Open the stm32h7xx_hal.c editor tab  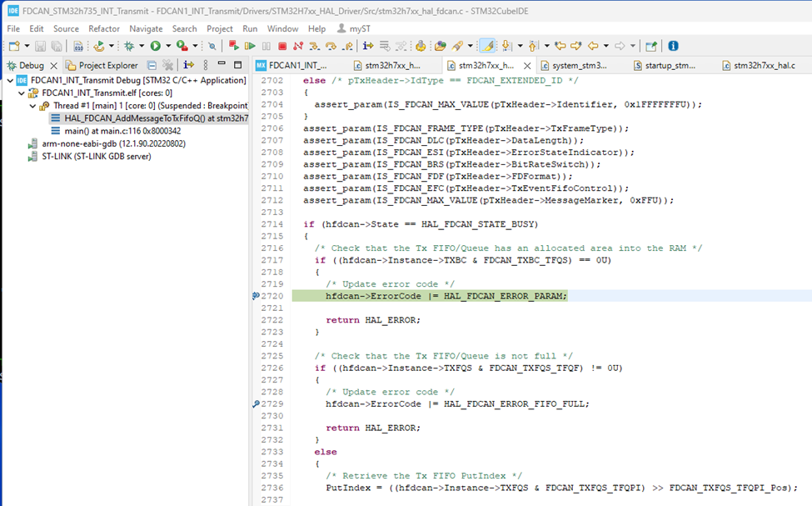coord(764,65)
